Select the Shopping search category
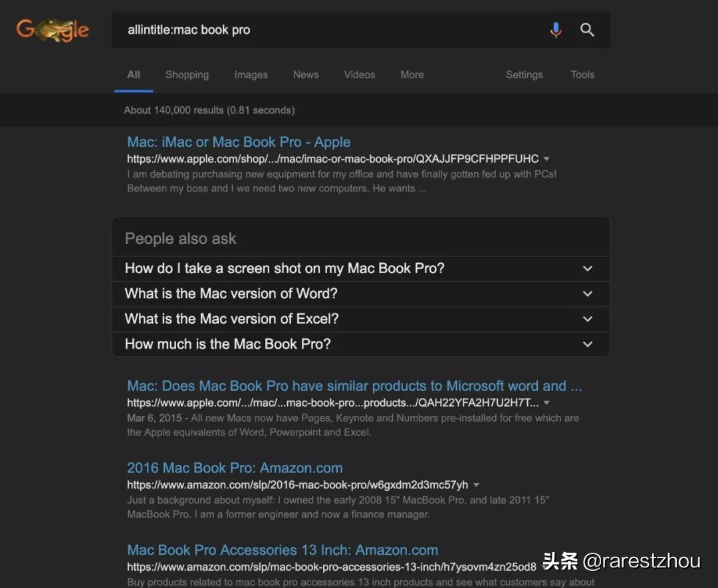The image size is (718, 588). (187, 75)
